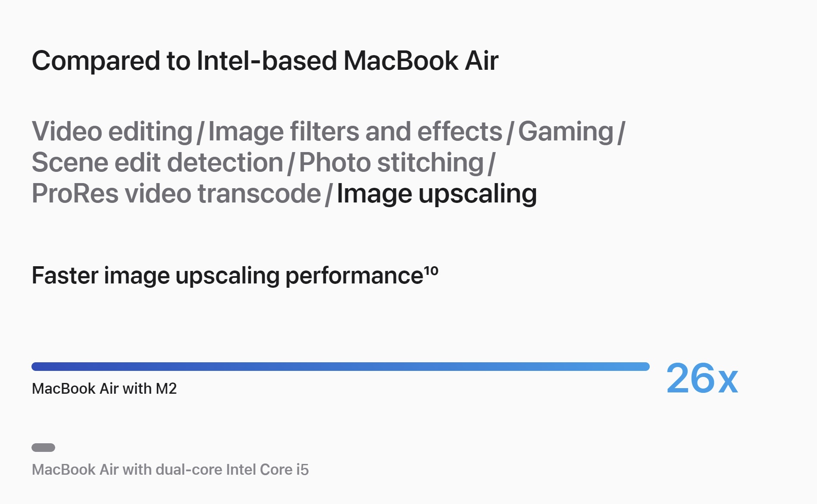Select the Photo stitching tab
817x504 pixels.
(x=391, y=163)
